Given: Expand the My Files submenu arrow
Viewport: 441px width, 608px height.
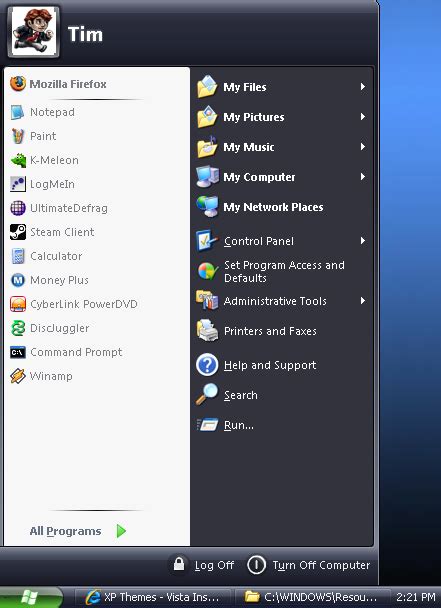Looking at the screenshot, I should tap(363, 86).
